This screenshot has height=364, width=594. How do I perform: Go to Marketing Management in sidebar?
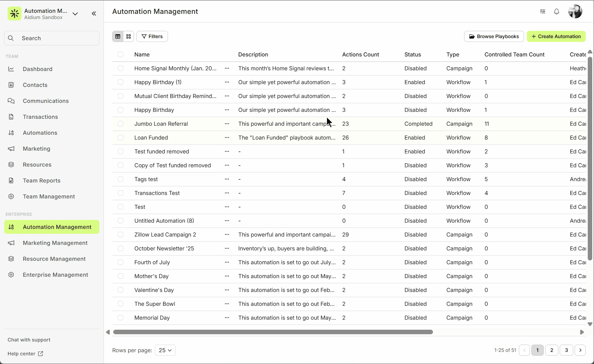tap(55, 243)
